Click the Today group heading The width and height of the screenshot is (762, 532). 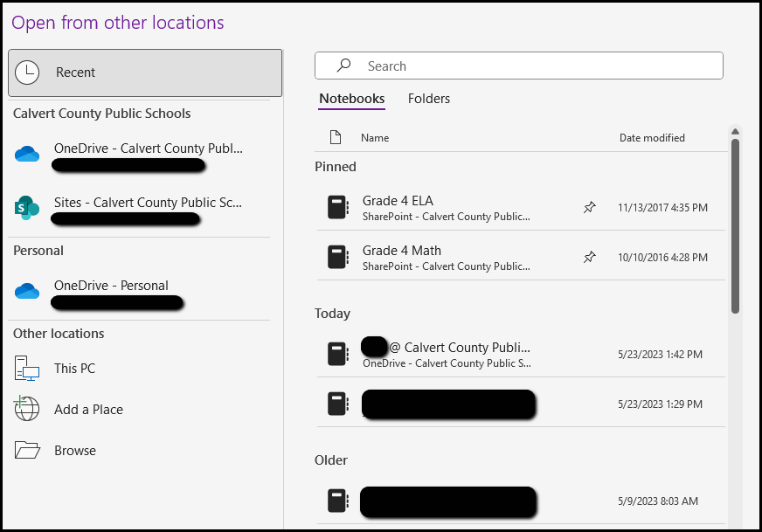click(x=332, y=314)
